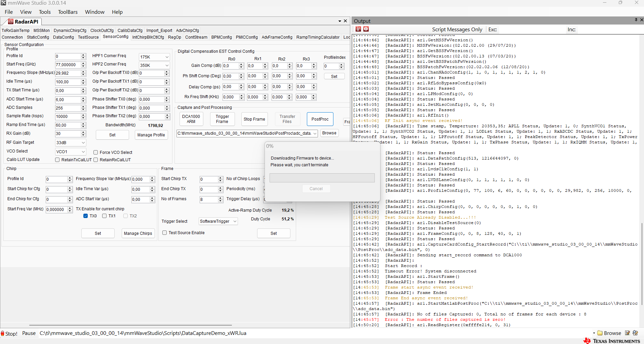
Task: Click the Frequency Slope input field in Profile
Action: click(x=68, y=73)
